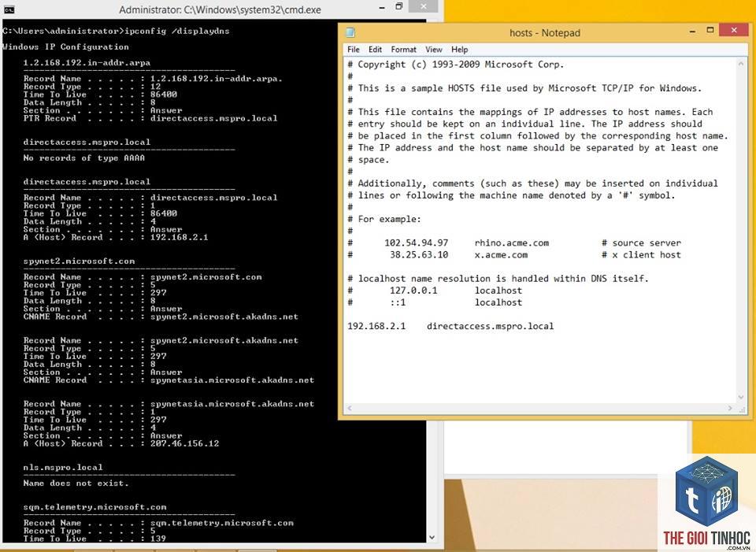
Task: Click 'Name does not exist.' in cmd
Action: (x=76, y=483)
